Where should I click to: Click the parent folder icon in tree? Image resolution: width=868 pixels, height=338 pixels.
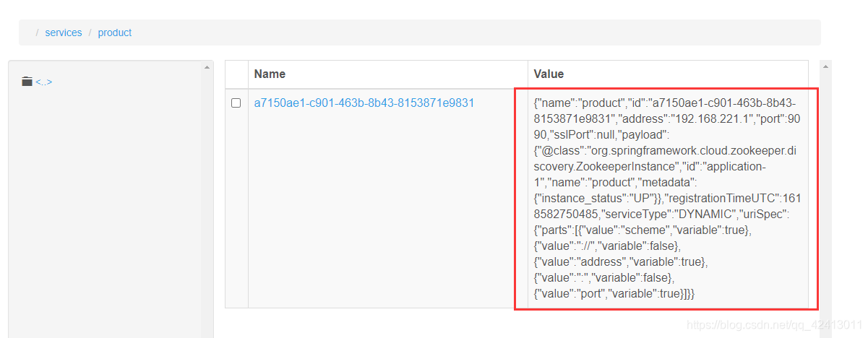pos(27,82)
